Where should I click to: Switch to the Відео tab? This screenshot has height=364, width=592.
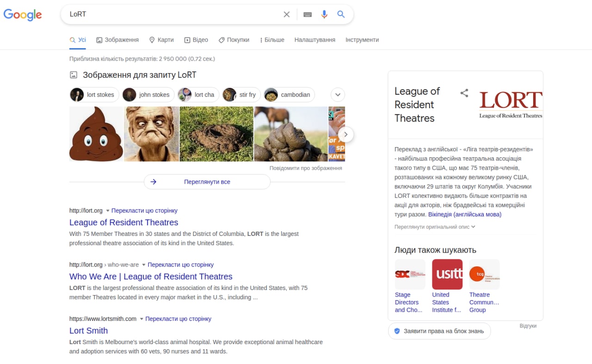pyautogui.click(x=196, y=40)
